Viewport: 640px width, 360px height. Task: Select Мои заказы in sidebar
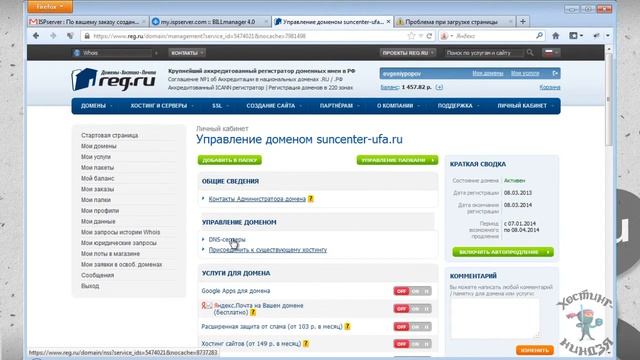97,189
